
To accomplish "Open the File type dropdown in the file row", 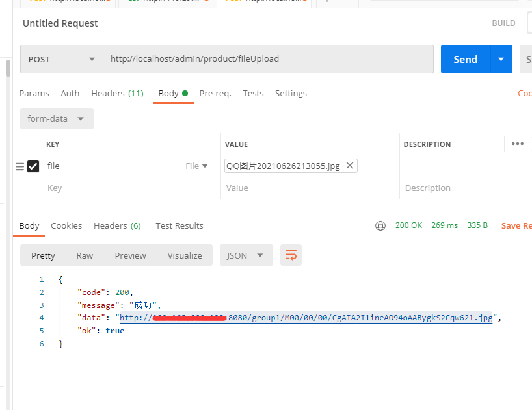I will click(x=196, y=166).
